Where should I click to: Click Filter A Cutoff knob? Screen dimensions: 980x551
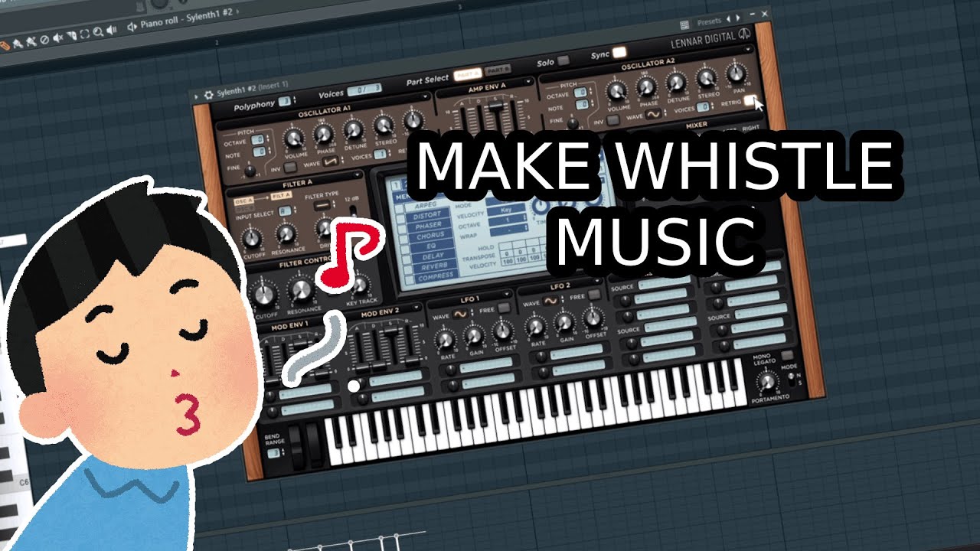251,239
